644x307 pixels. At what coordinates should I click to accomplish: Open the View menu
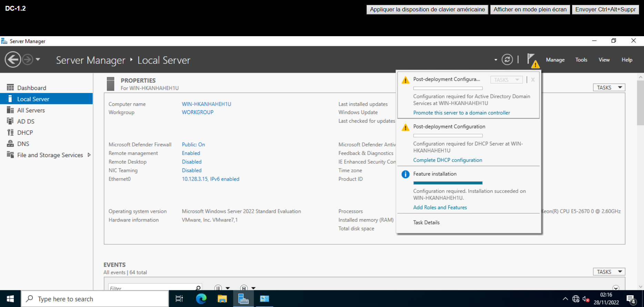click(x=604, y=60)
